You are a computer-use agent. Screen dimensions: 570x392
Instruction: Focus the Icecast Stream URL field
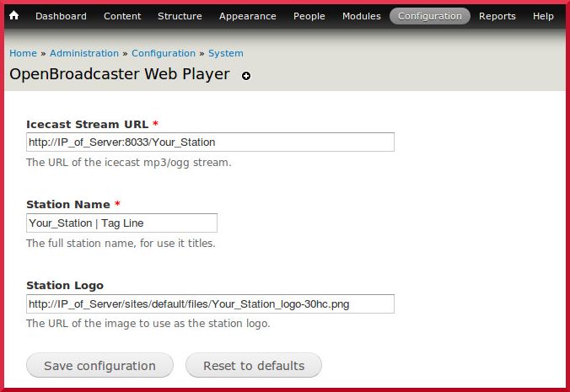point(210,142)
